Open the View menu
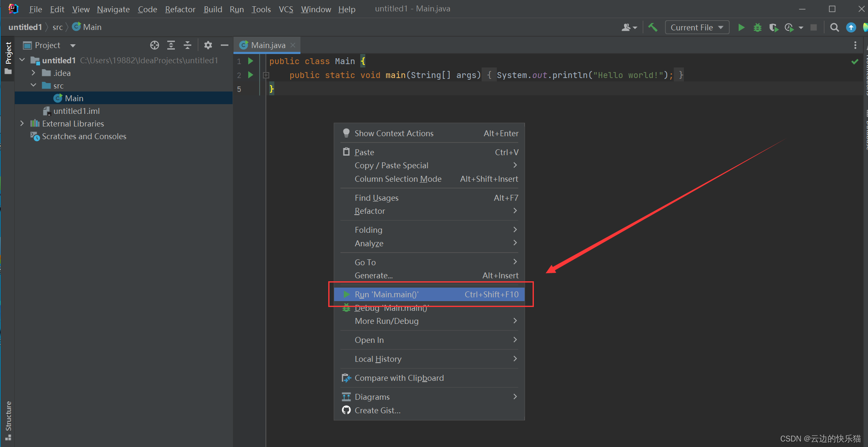 click(80, 9)
